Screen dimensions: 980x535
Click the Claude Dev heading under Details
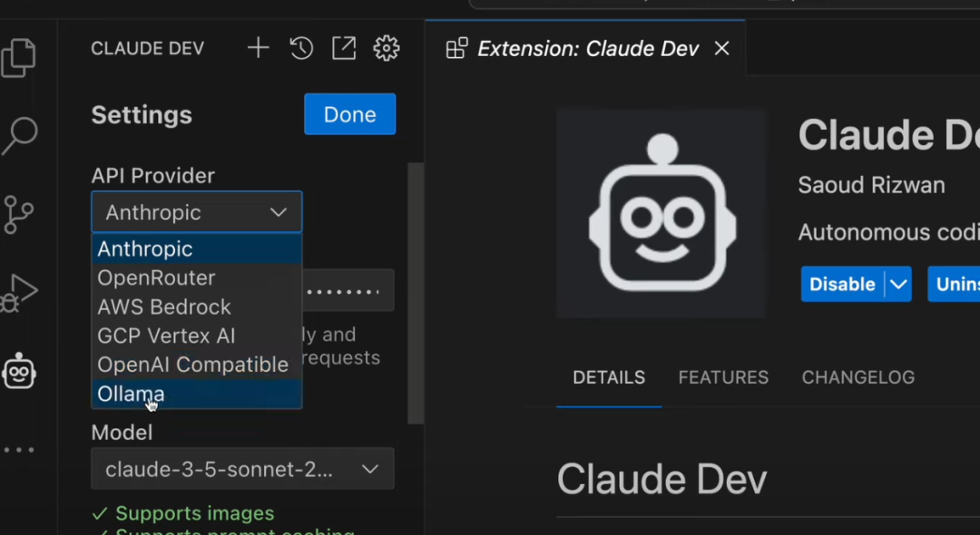pos(661,480)
